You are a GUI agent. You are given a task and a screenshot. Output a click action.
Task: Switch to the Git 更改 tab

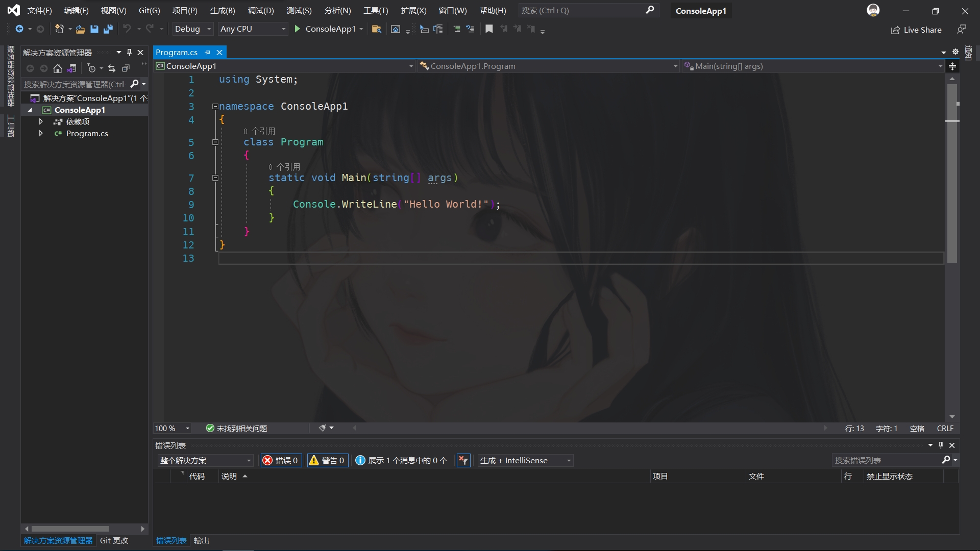pyautogui.click(x=114, y=541)
